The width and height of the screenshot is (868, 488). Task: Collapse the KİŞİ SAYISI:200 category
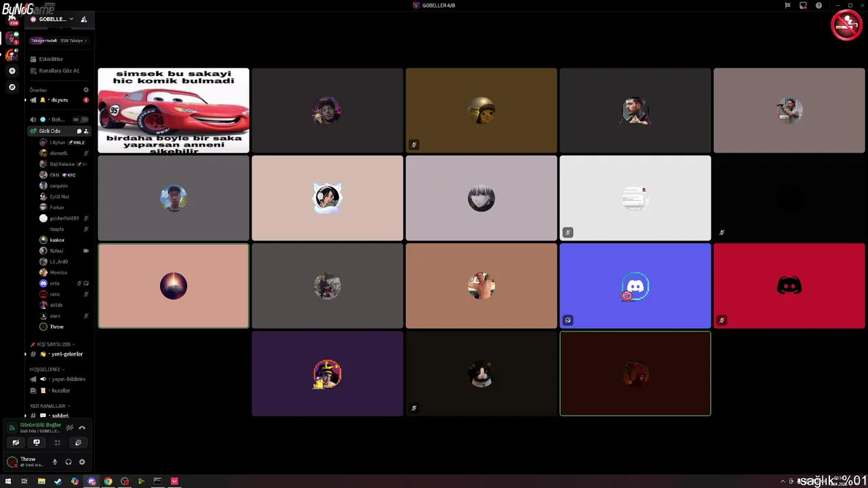point(52,344)
